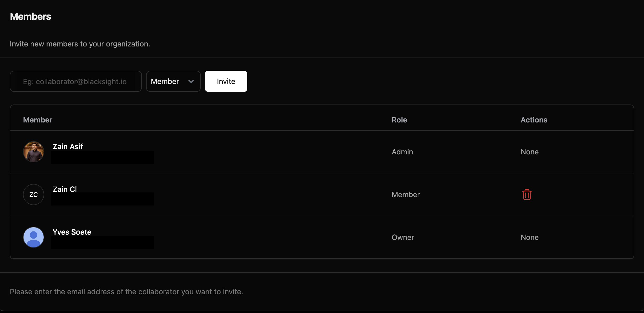Click the Owner role label
Screen dimensions: 644x313
pos(403,237)
